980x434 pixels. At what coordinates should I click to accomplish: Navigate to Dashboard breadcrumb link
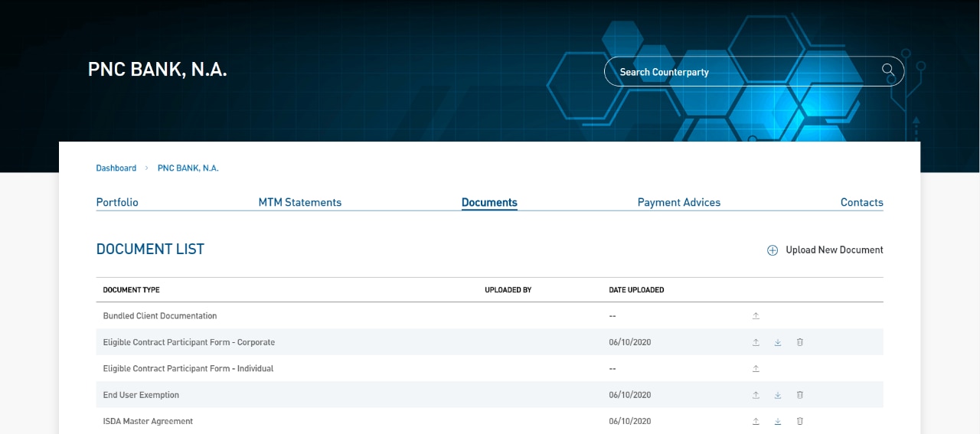116,168
